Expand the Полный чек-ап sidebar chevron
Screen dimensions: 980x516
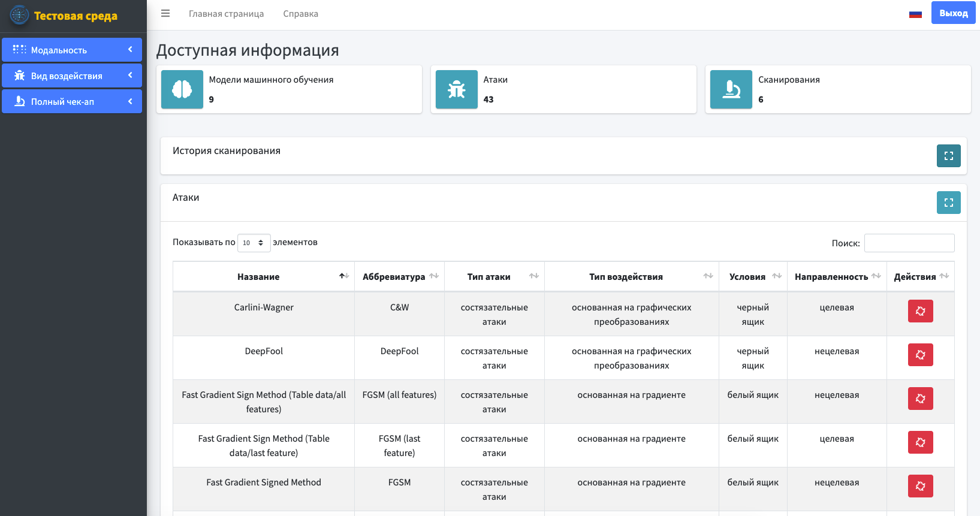pyautogui.click(x=130, y=101)
